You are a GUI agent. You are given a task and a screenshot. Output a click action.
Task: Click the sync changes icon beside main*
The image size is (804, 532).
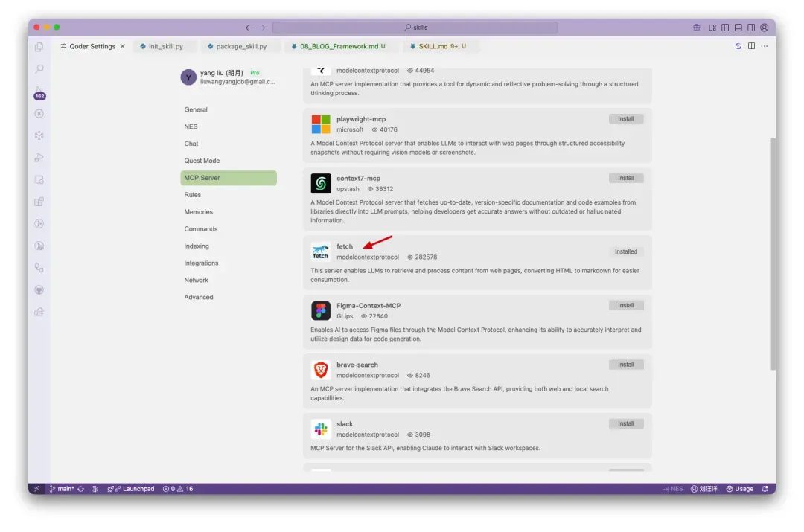tap(81, 489)
